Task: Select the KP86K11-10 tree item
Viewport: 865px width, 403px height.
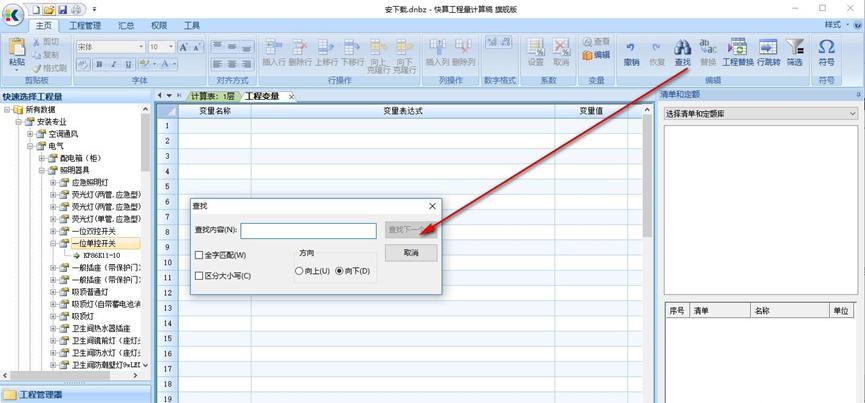Action: click(102, 256)
